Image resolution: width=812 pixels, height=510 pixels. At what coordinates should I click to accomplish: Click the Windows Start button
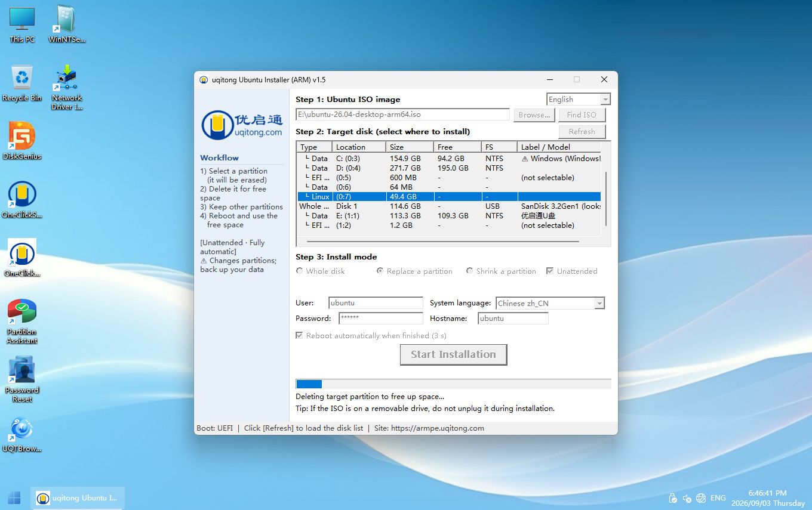(14, 497)
